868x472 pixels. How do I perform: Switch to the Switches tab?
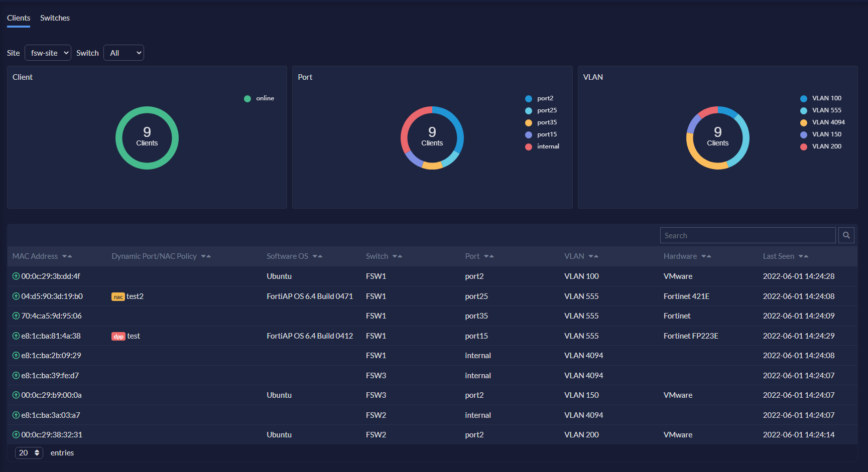pos(55,18)
